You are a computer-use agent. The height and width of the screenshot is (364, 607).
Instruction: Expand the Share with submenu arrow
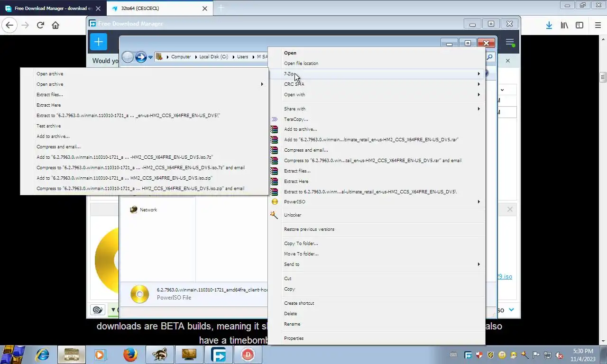(478, 109)
